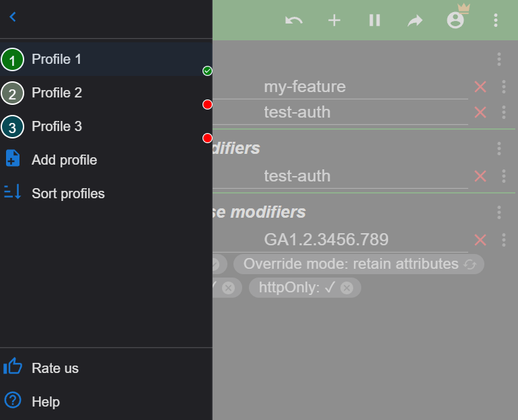Open Help from the sidebar
This screenshot has height=420, width=518.
click(x=45, y=402)
